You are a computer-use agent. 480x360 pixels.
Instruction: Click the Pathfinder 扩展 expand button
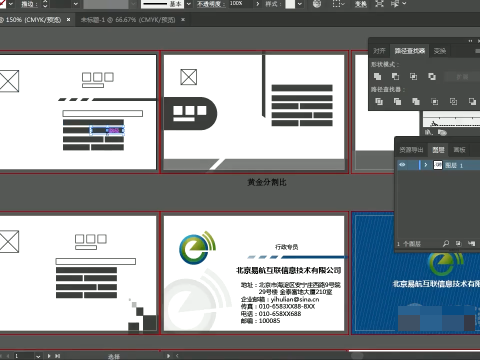coord(462,77)
